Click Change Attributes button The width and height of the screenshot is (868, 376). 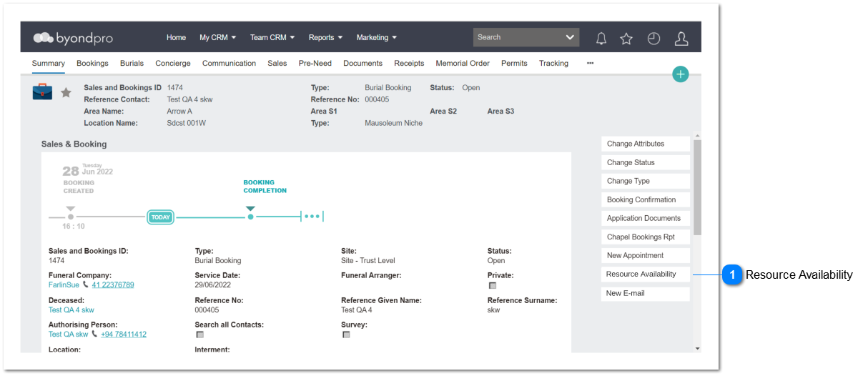[646, 144]
